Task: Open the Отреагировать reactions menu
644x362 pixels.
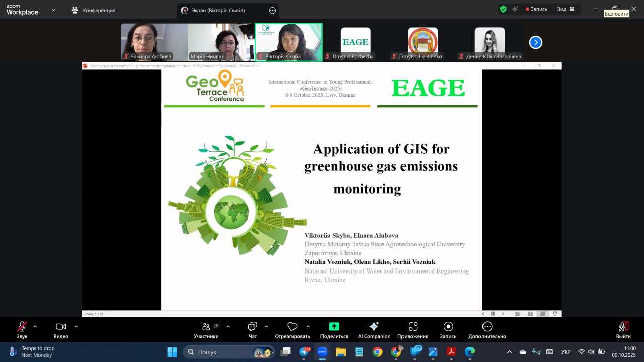Action: (292, 330)
